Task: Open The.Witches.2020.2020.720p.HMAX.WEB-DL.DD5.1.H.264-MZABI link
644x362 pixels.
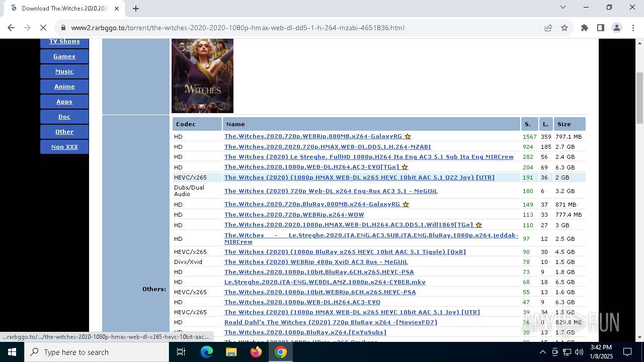Action: (x=328, y=147)
